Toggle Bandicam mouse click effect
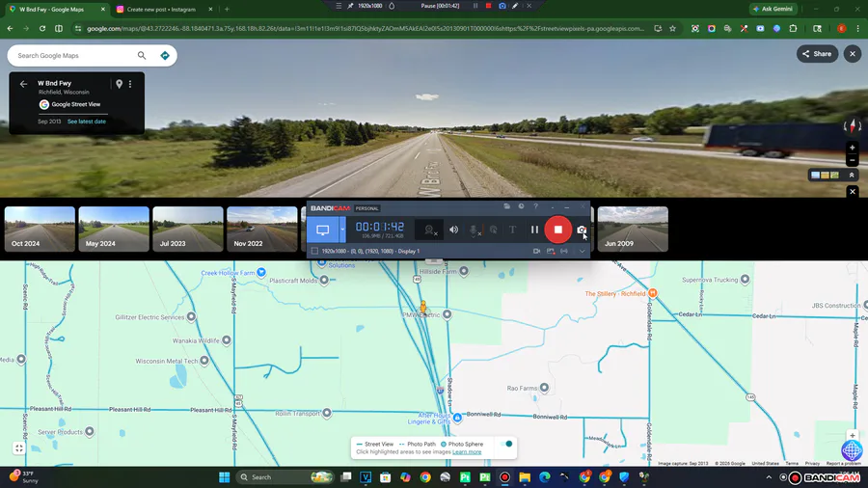The width and height of the screenshot is (868, 488). point(493,230)
